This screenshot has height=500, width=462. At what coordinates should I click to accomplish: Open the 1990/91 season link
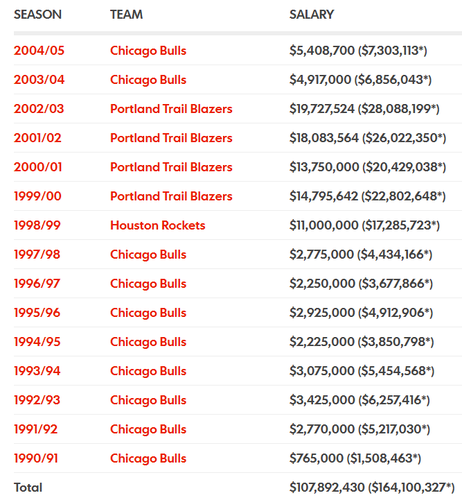click(36, 458)
